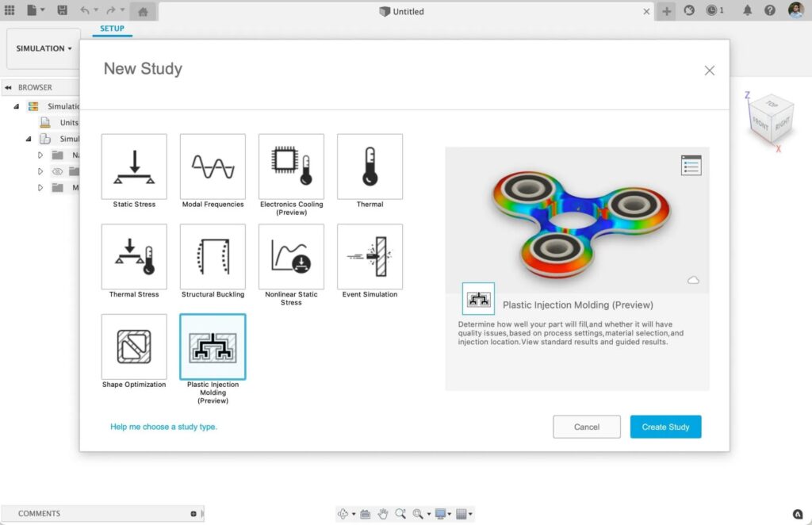The height and width of the screenshot is (525, 812).
Task: Select the Thermal Stress study
Action: point(134,257)
